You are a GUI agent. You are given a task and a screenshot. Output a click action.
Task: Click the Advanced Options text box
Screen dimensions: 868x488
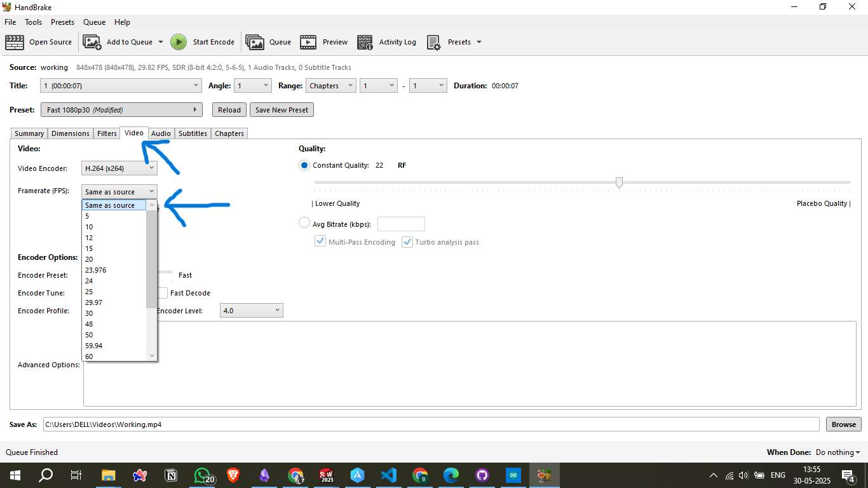[470, 364]
